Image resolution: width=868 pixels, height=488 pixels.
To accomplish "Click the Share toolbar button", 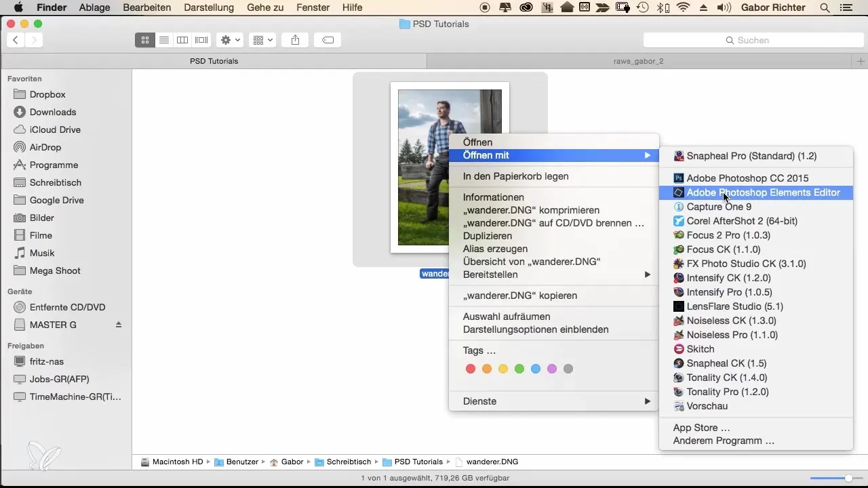I will 295,40.
